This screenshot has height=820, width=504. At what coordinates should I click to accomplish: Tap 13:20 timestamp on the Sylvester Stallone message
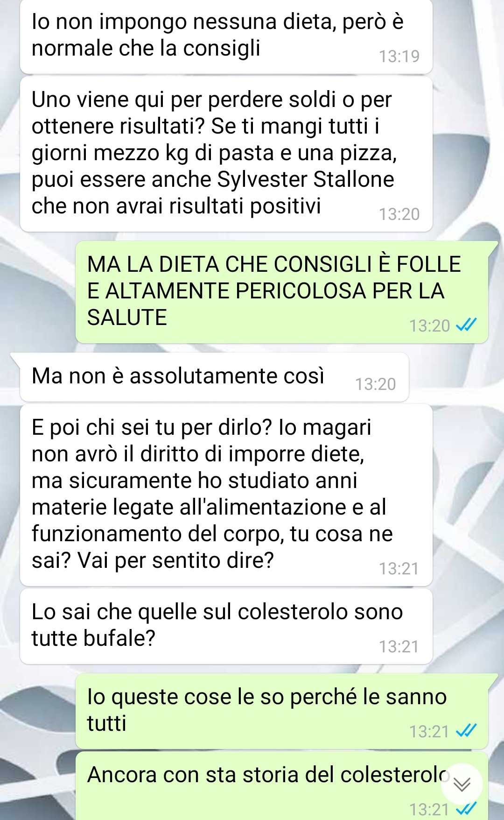tap(399, 214)
